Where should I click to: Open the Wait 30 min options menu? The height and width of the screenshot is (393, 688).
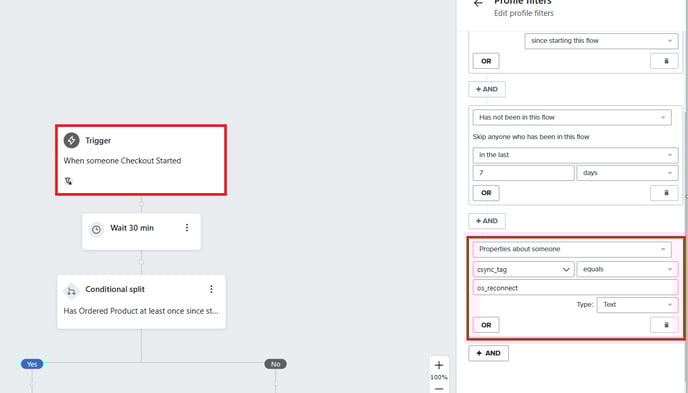[x=187, y=228]
